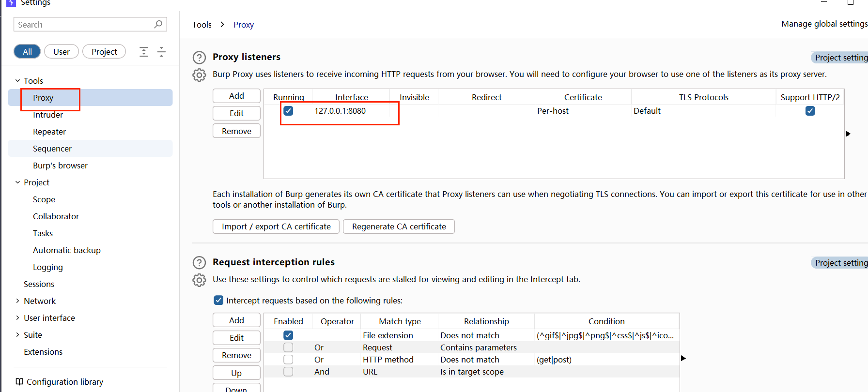Click the search magnifier icon
This screenshot has height=392, width=868.
[x=158, y=24]
